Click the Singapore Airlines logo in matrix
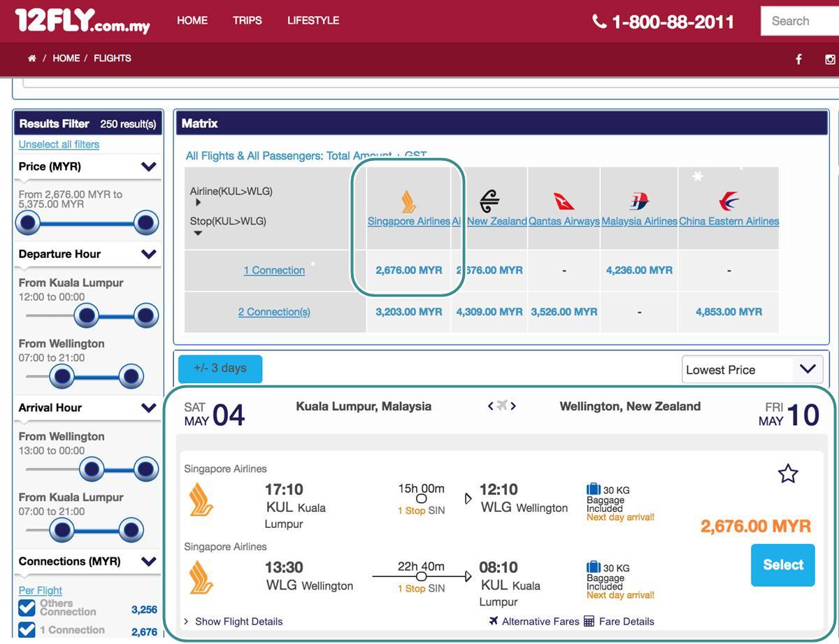 (x=409, y=201)
